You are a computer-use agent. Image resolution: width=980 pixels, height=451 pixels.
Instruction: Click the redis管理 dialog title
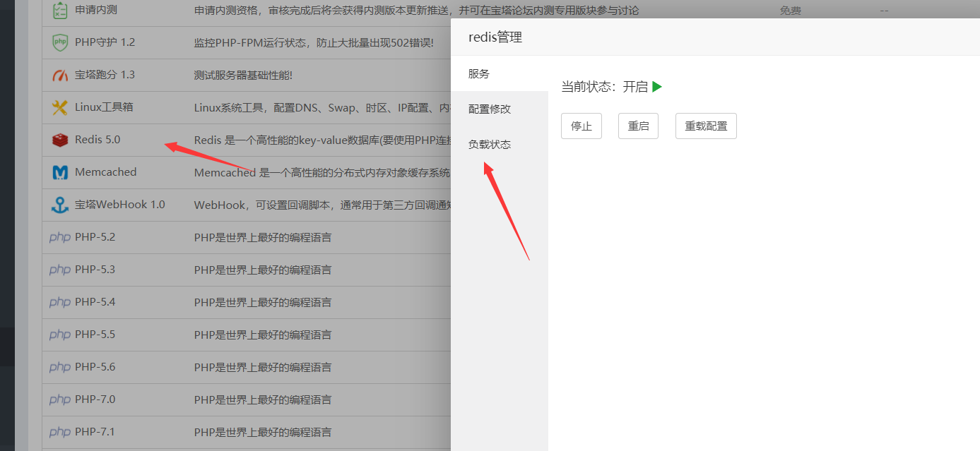495,37
